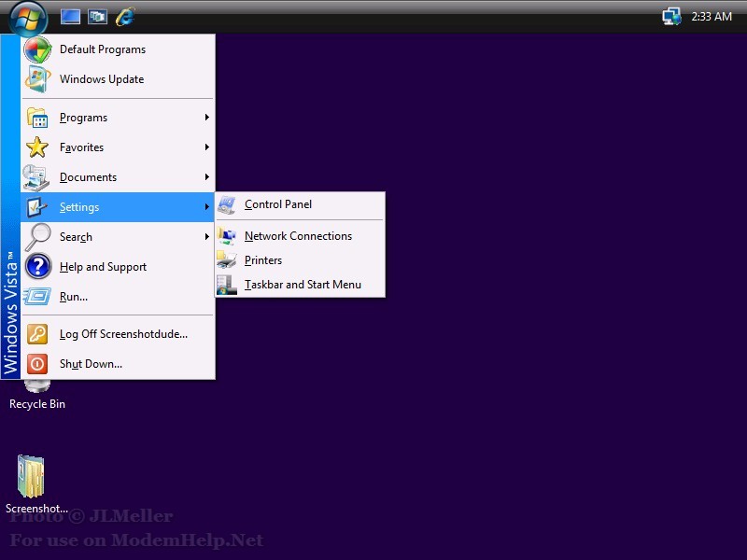Click the Documents icon

click(36, 177)
